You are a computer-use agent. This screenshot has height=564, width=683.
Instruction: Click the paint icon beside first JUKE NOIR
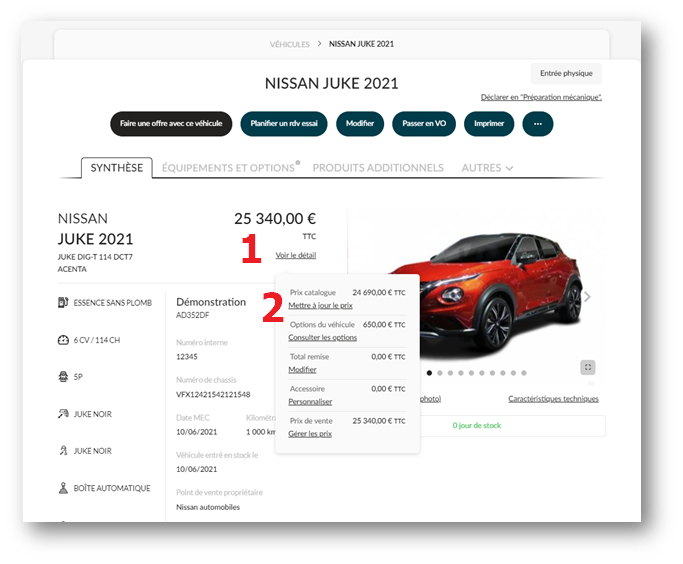[63, 414]
